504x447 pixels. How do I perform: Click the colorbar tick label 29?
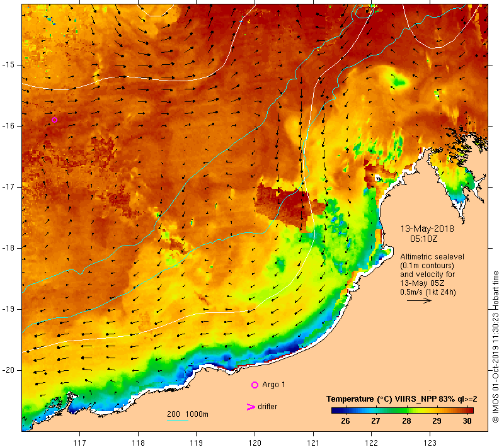437,421
